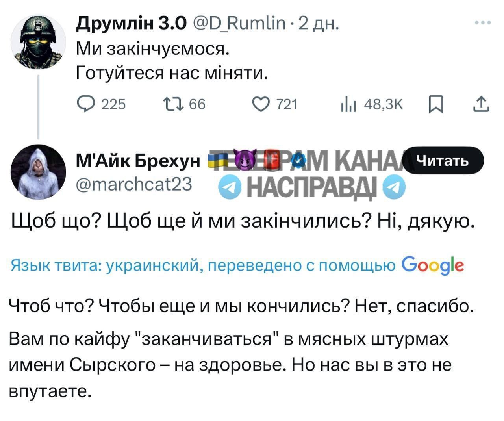Open the Друмлін 3.0 profile name
Image resolution: width=504 pixels, height=421 pixels.
[130, 24]
